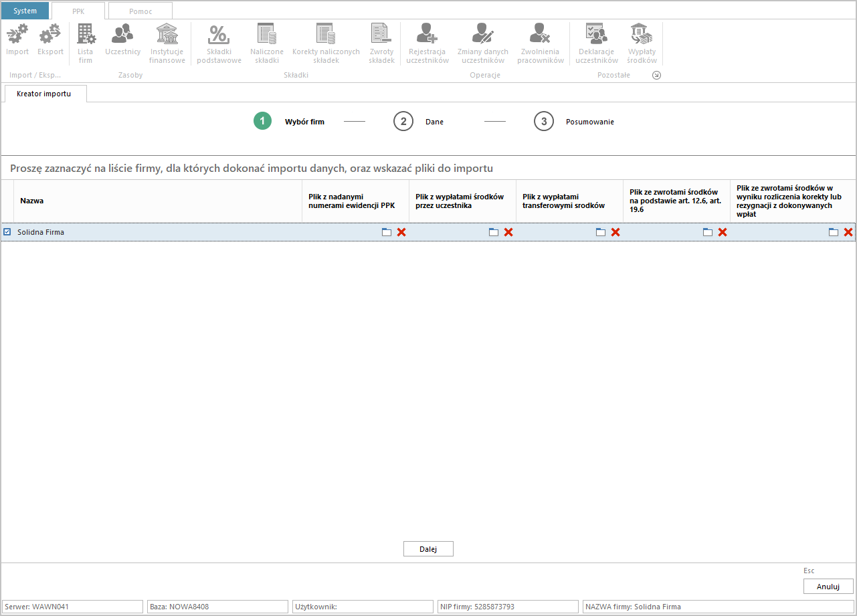Clear file for wypłatami środków przez uczestnika
The height and width of the screenshot is (616, 857).
(508, 232)
